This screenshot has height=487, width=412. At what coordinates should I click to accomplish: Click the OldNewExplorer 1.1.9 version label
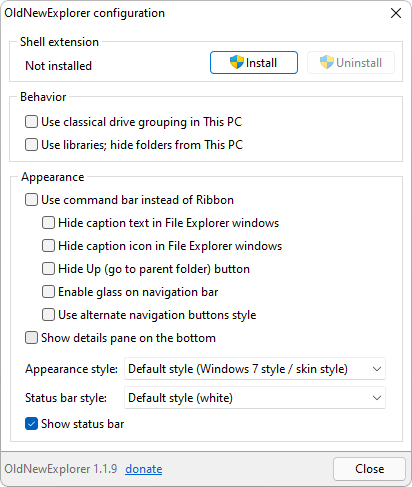[61, 469]
